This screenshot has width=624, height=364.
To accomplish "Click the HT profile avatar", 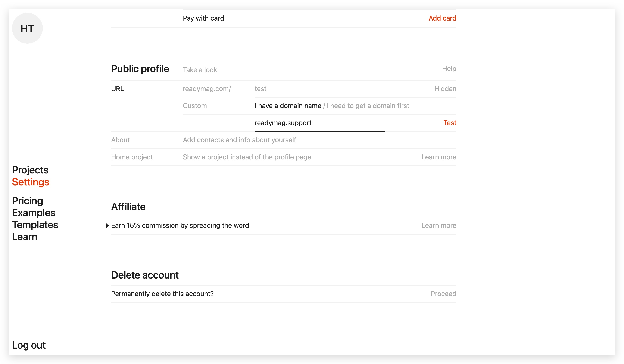I will pyautogui.click(x=27, y=28).
